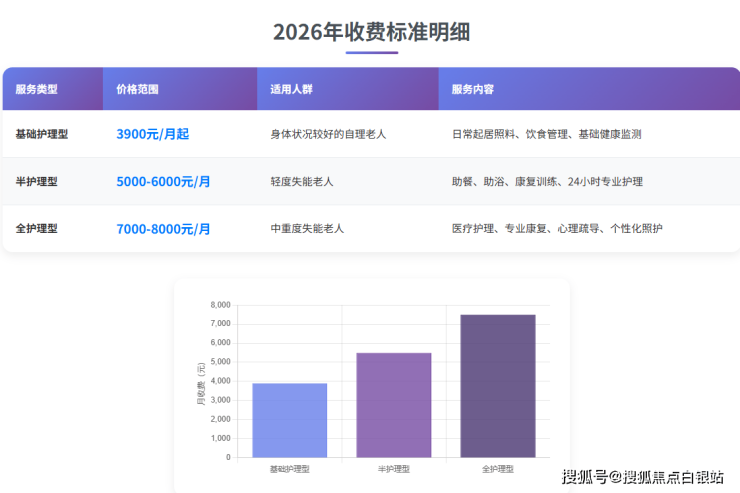Select the 服务类型 column header
740x493 pixels.
37,89
